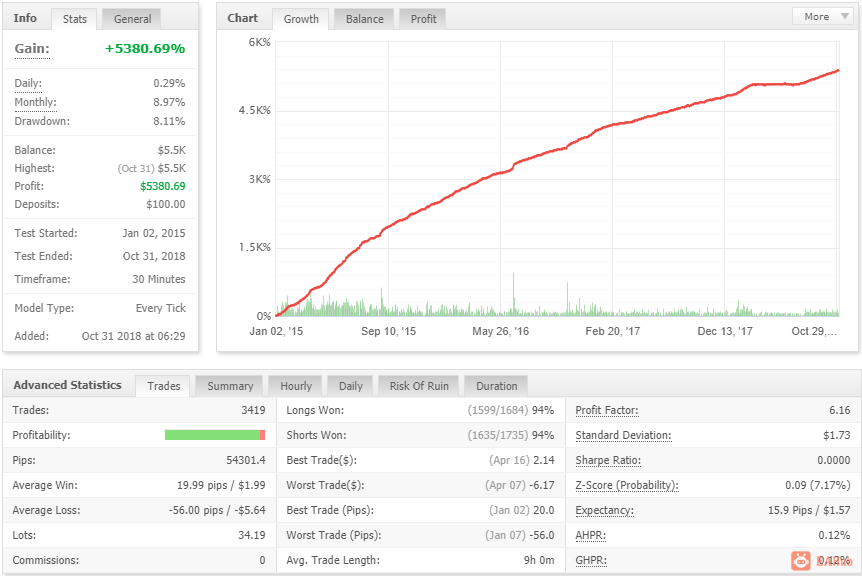
Task: Select the Balance chart tab
Action: [x=364, y=19]
